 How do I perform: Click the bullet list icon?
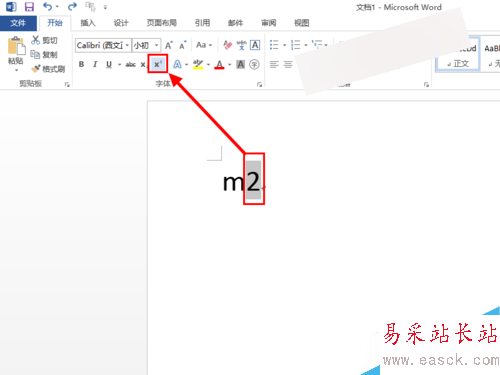[274, 45]
